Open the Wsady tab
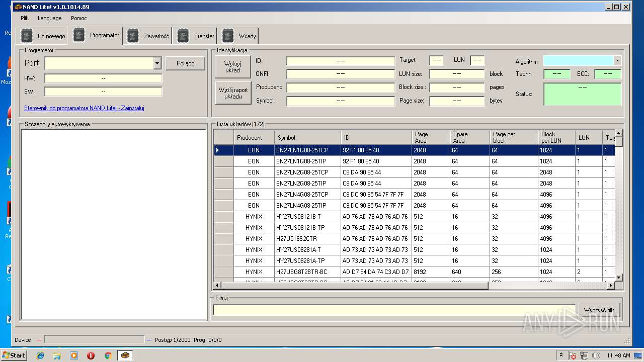This screenshot has height=362, width=644. click(238, 36)
